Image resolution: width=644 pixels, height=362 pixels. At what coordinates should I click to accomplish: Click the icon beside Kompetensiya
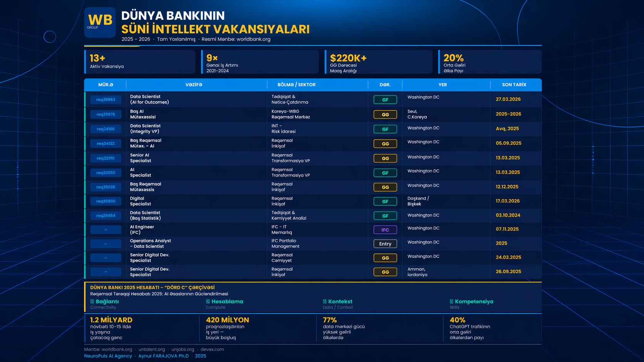(x=451, y=302)
